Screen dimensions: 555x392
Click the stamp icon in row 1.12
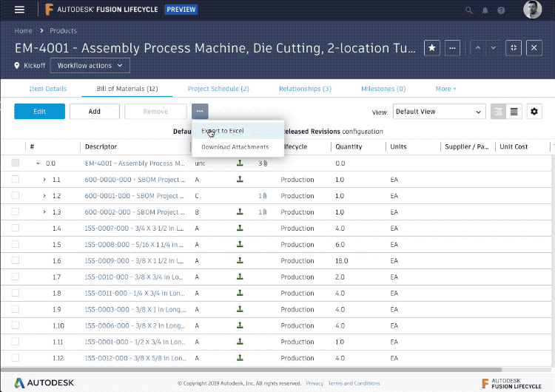(240, 358)
